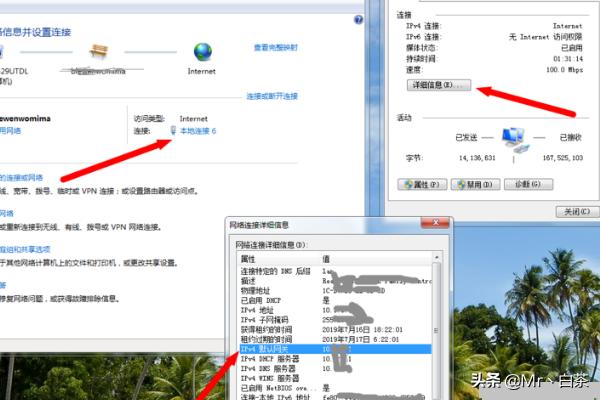The image size is (600, 400).
Task: Click the 关闭(C) button in status dialog
Action: pyautogui.click(x=577, y=212)
